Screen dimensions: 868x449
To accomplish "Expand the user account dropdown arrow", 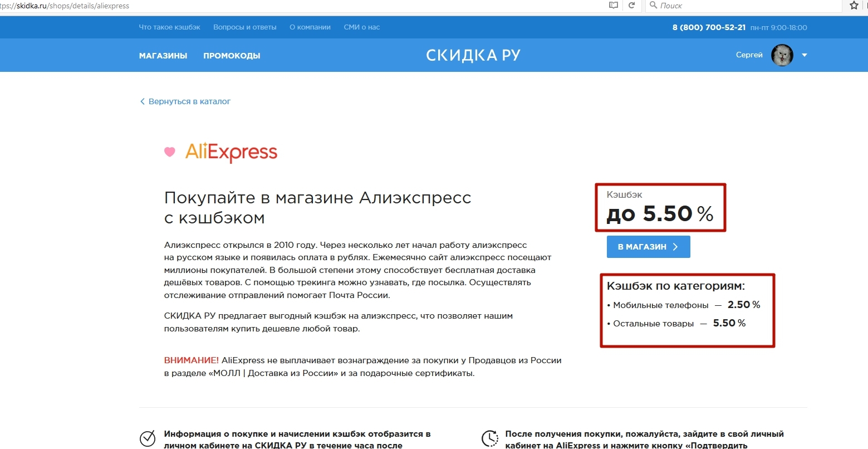I will [x=804, y=55].
